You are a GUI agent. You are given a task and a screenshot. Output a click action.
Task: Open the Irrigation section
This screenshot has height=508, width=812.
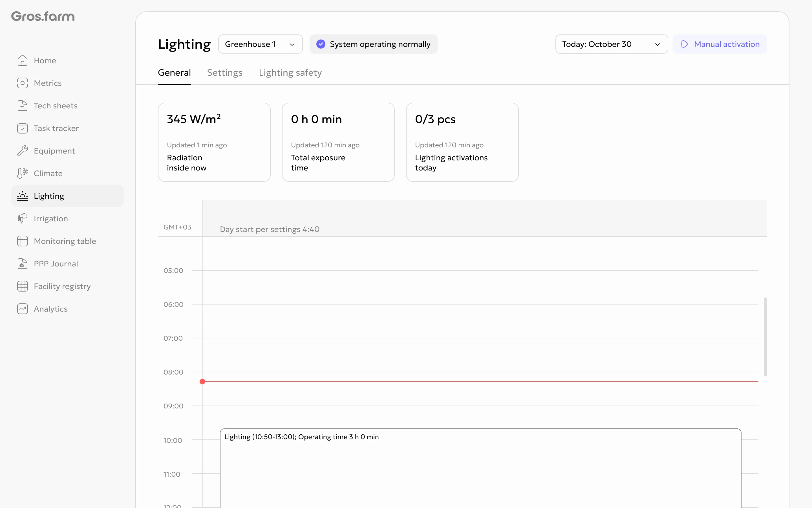coord(67,218)
